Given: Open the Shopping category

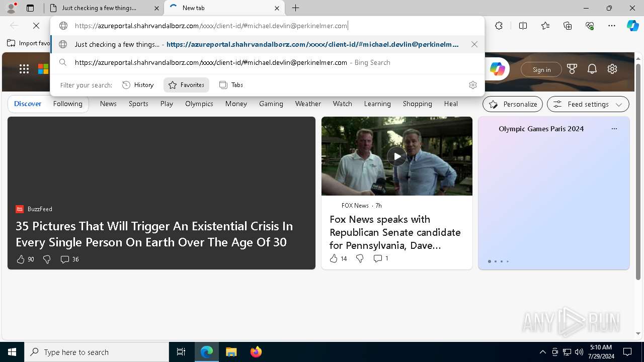Looking at the screenshot, I should coord(418,104).
